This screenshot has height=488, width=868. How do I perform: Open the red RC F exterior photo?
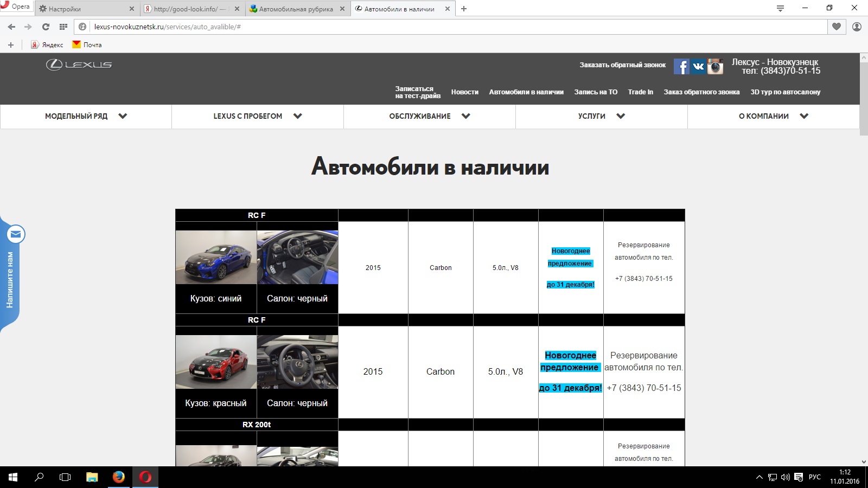(216, 362)
